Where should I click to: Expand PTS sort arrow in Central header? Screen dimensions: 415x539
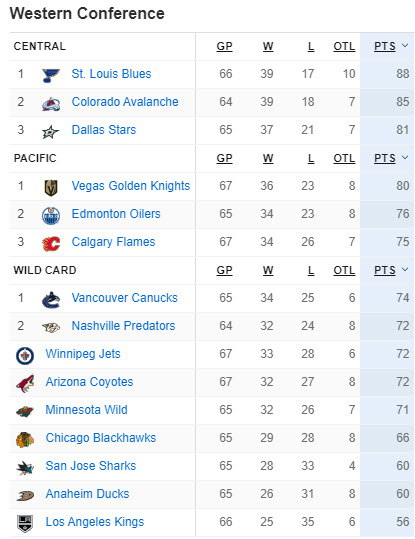tap(405, 46)
